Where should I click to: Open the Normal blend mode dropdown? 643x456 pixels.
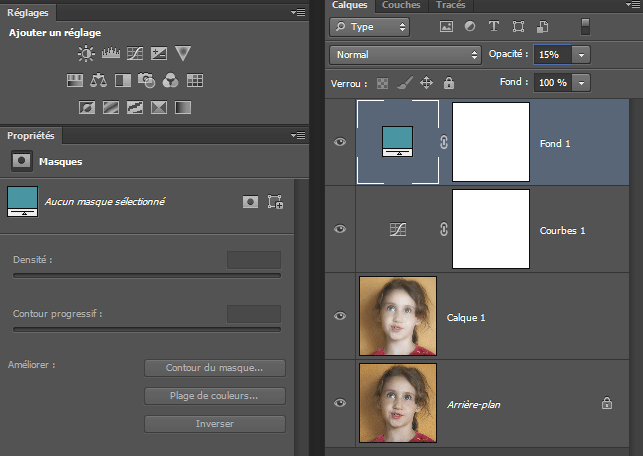point(406,54)
